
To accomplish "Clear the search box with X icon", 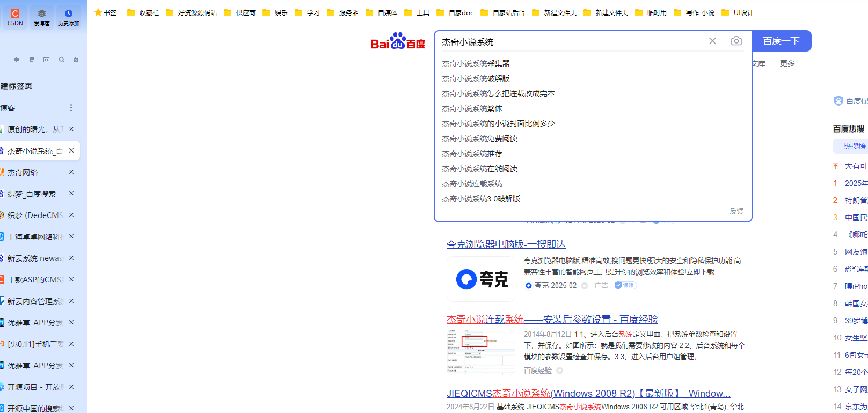I will click(712, 41).
